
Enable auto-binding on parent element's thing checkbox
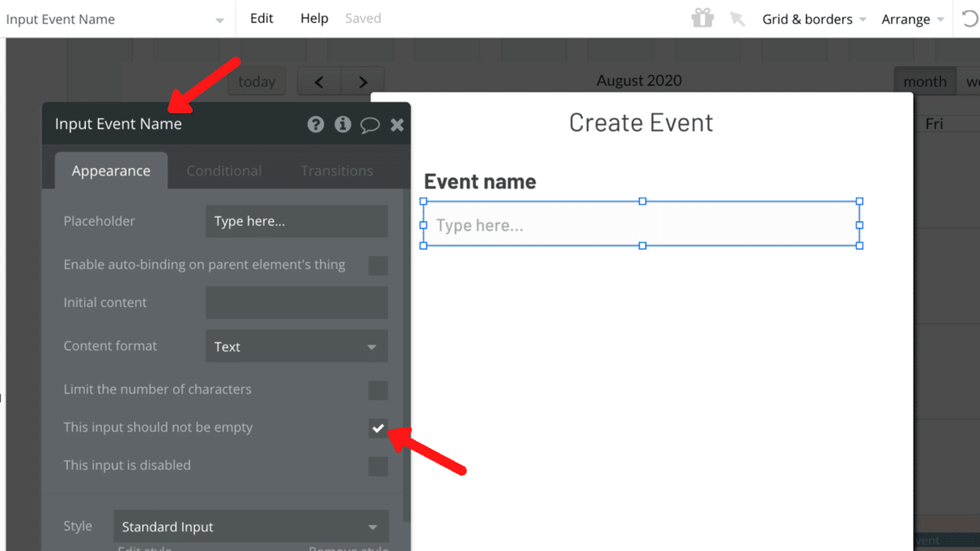click(378, 265)
